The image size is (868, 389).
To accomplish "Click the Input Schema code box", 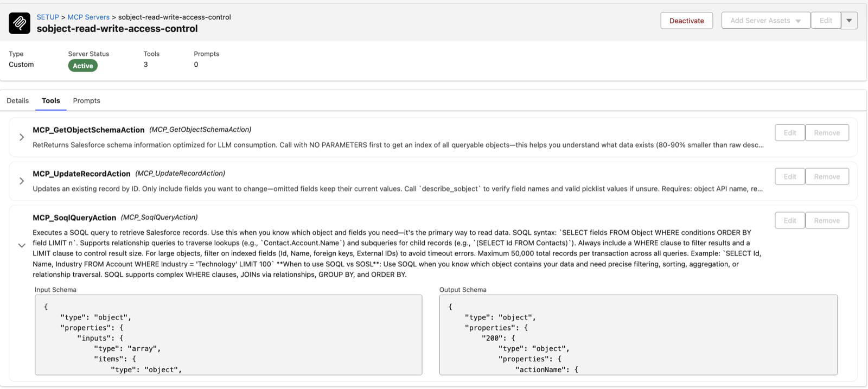I will (x=228, y=335).
